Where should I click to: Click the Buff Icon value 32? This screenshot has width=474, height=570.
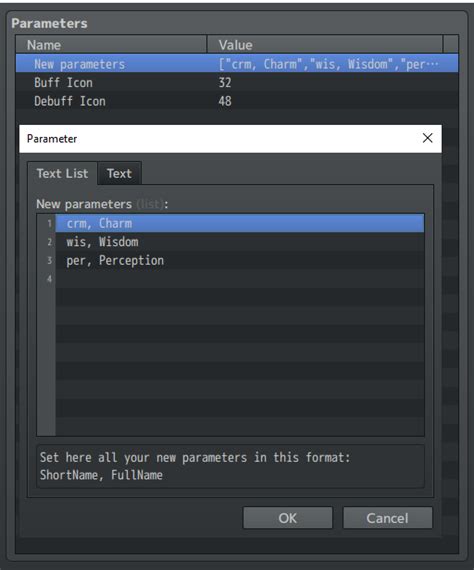click(x=225, y=83)
